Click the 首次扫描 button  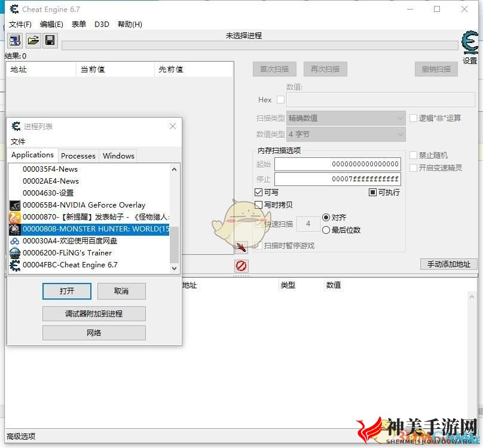(274, 69)
